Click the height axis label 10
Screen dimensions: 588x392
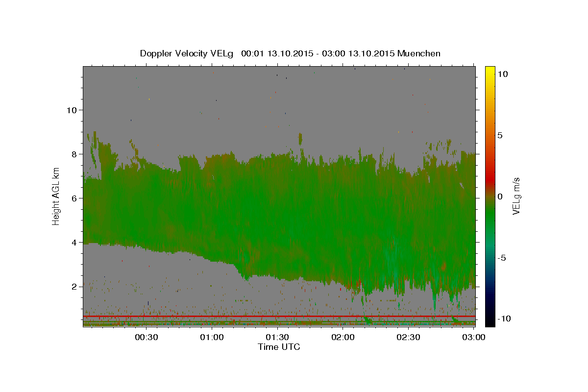click(x=72, y=110)
